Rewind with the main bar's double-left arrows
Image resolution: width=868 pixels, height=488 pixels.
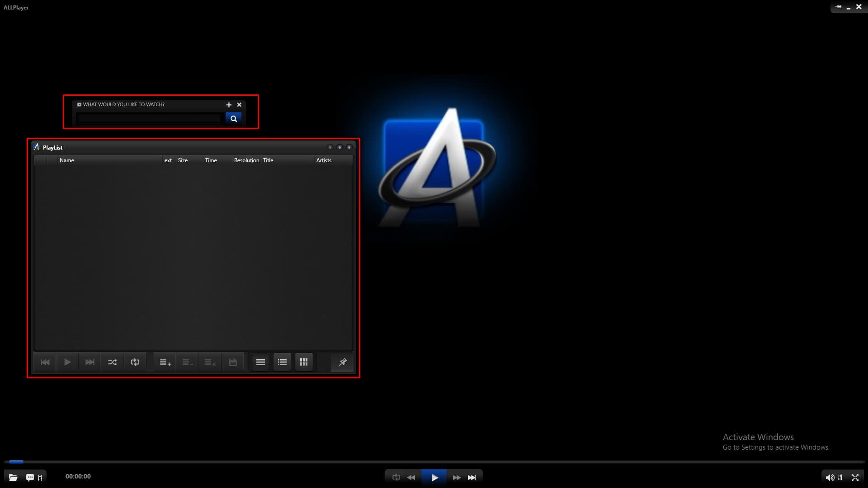(x=411, y=477)
